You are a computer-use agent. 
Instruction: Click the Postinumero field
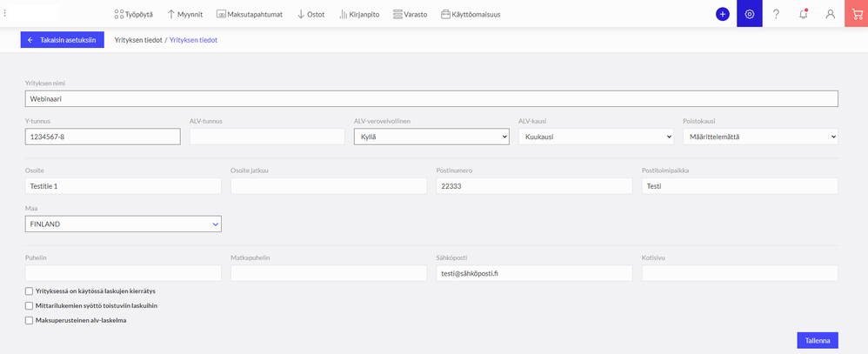pos(534,186)
